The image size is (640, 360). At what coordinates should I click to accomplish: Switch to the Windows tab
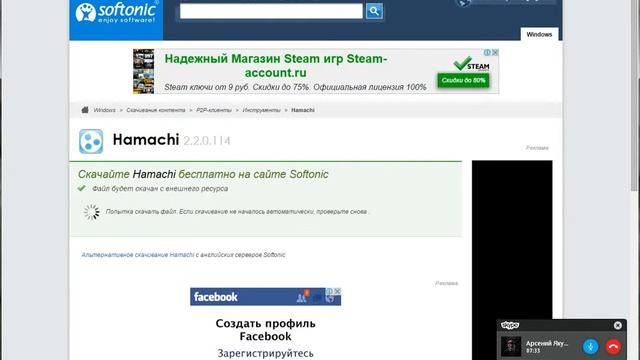pos(539,35)
